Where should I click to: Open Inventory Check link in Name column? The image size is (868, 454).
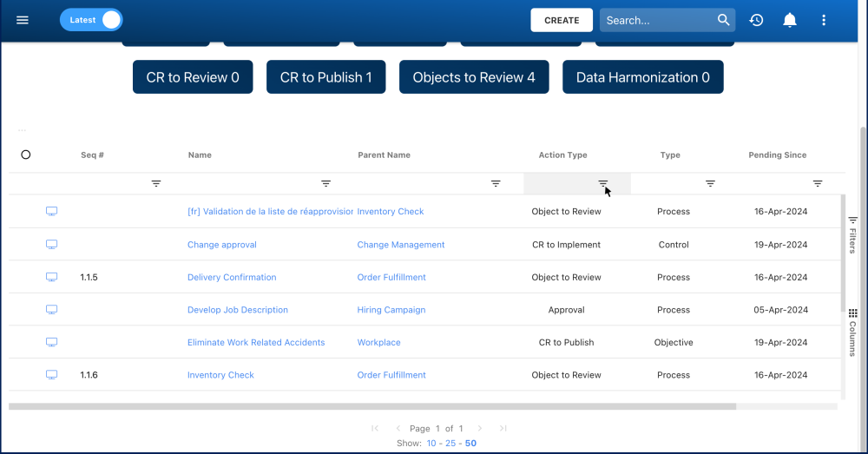point(220,375)
